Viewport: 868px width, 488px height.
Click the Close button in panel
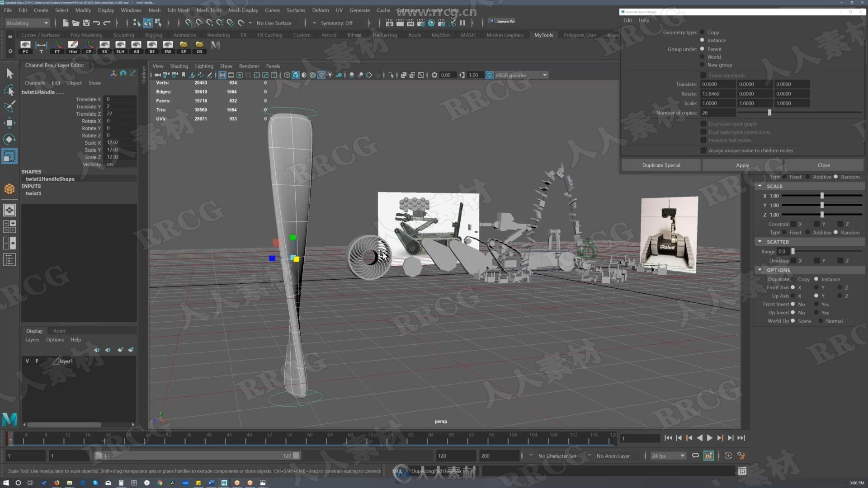point(823,165)
